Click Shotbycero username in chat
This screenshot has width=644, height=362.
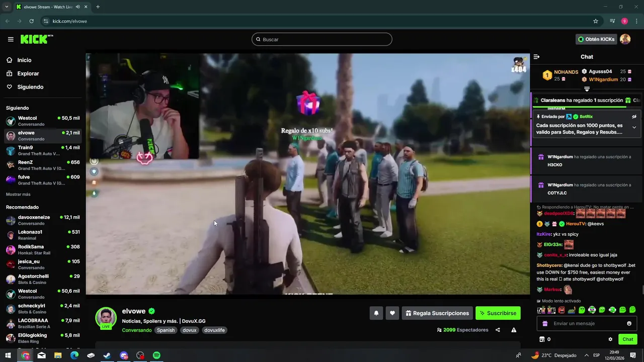pos(549,265)
